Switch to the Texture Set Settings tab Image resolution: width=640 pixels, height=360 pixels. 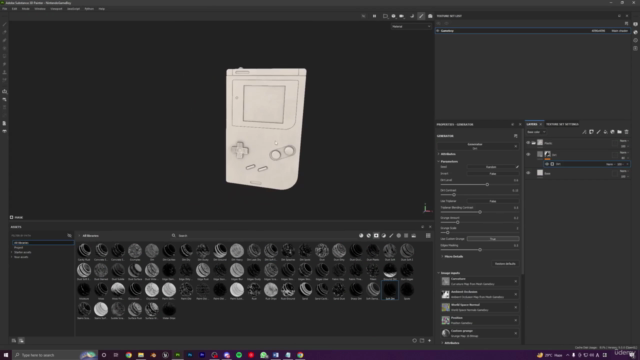[562, 124]
